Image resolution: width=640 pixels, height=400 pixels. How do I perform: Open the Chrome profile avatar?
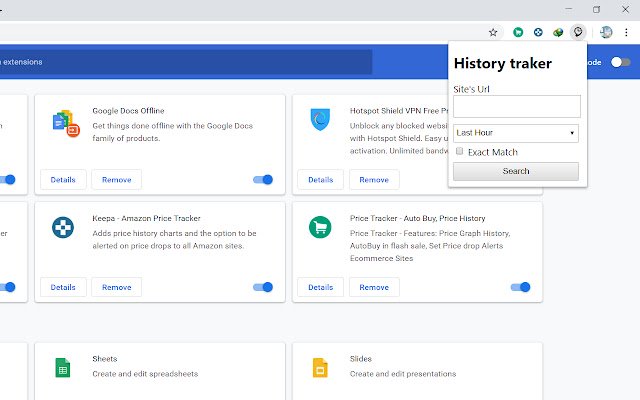point(606,32)
